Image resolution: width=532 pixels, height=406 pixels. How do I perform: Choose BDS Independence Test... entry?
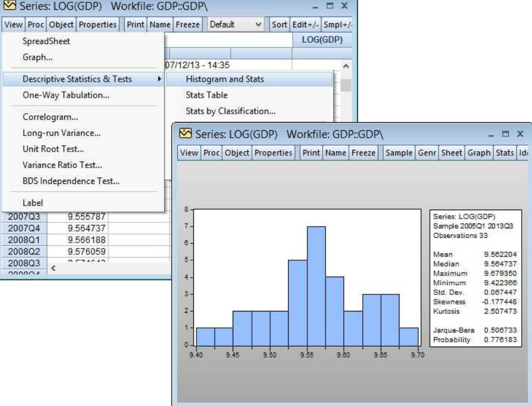[83, 181]
